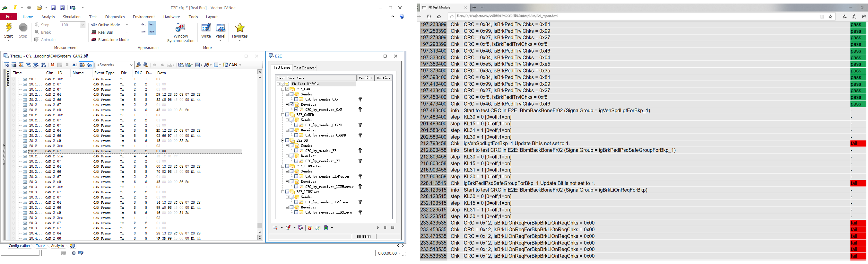Viewport: 868px width, 264px height.
Task: Add the E2E report page to browser favorites
Action: 830,16
